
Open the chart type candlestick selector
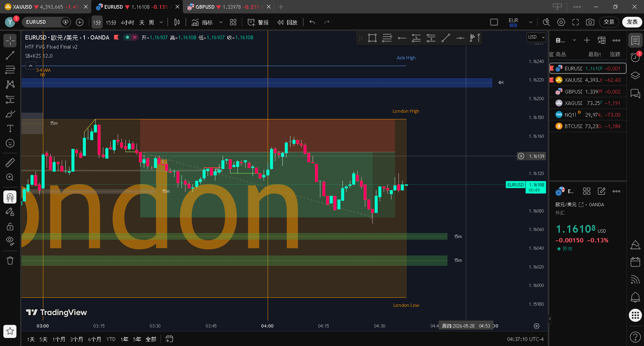[x=177, y=22]
